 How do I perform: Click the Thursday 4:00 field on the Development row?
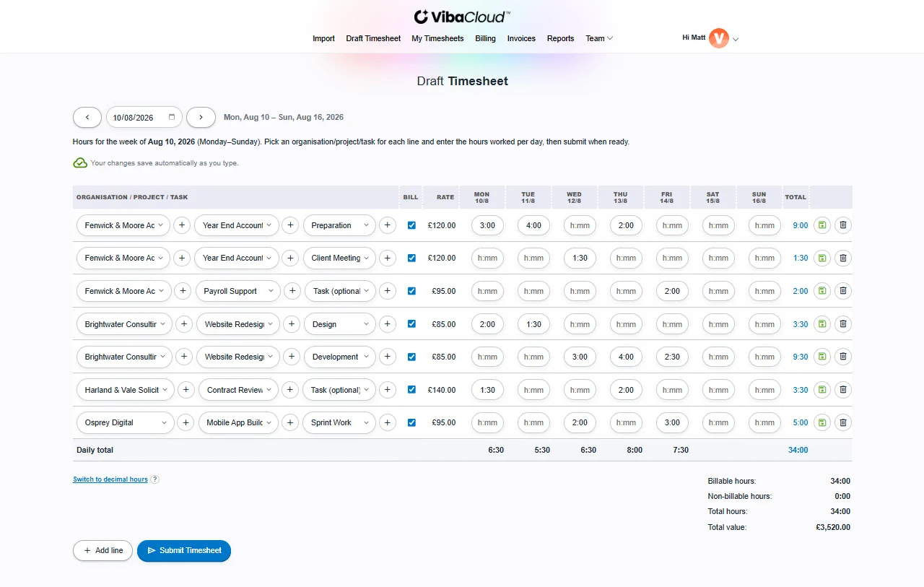626,357
